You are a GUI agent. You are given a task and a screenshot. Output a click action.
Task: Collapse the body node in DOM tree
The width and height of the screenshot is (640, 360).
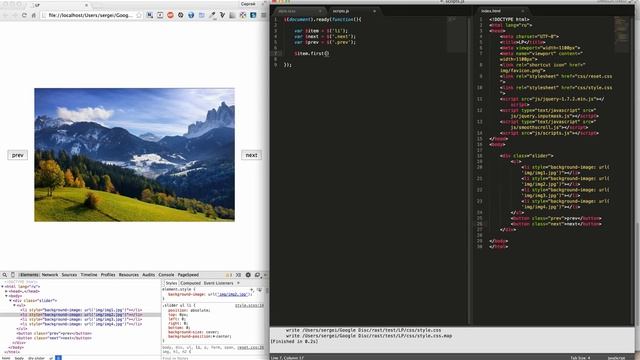[7, 296]
